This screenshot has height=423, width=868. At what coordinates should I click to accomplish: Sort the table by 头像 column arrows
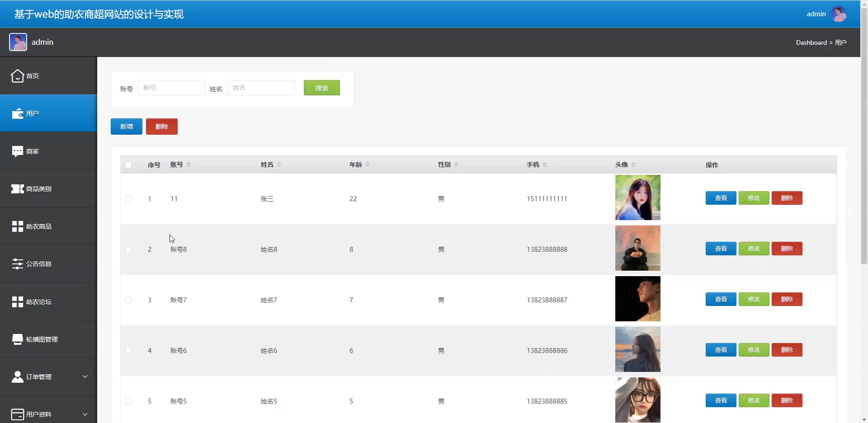[633, 164]
